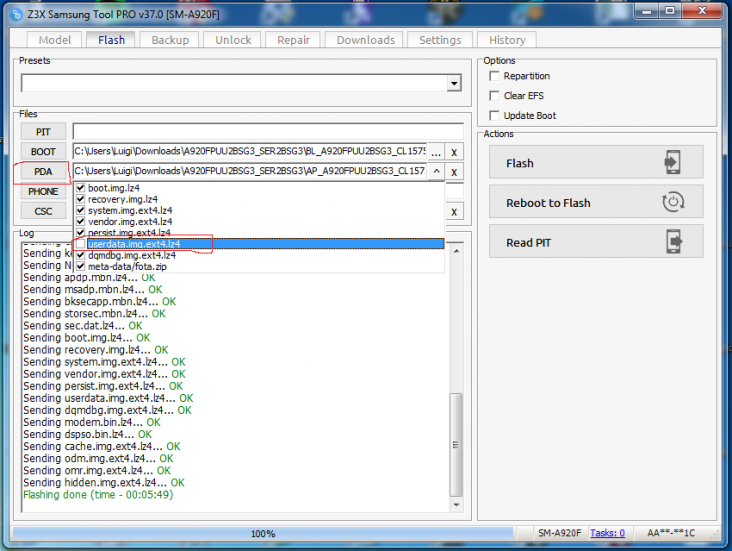The width and height of the screenshot is (732, 551).
Task: Clear the BOOT file path with X
Action: 454,152
